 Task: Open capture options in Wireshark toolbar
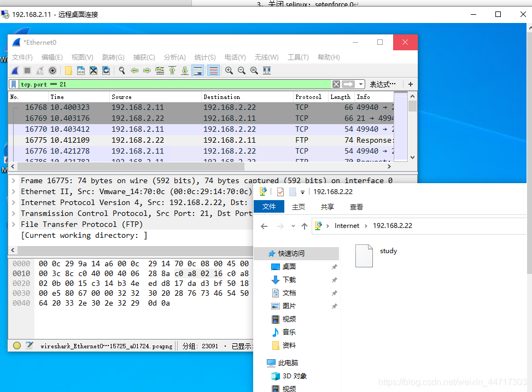(52, 71)
